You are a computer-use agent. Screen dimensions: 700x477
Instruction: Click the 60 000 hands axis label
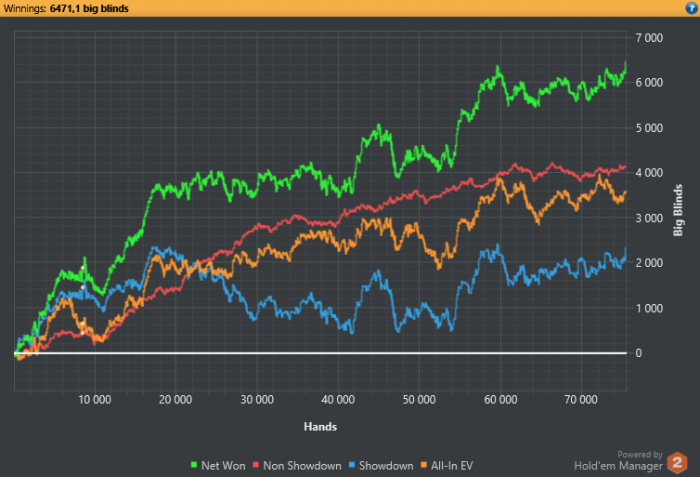pyautogui.click(x=500, y=400)
